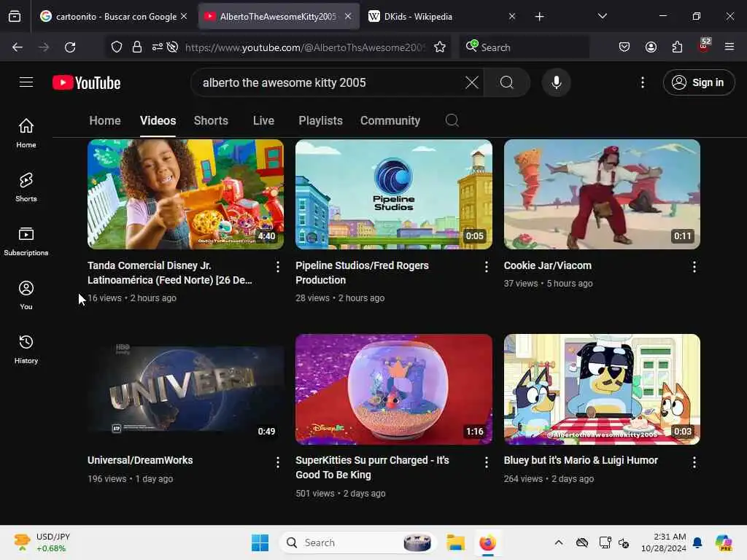Image resolution: width=747 pixels, height=560 pixels.
Task: Open File Explorer from taskbar
Action: 455,542
